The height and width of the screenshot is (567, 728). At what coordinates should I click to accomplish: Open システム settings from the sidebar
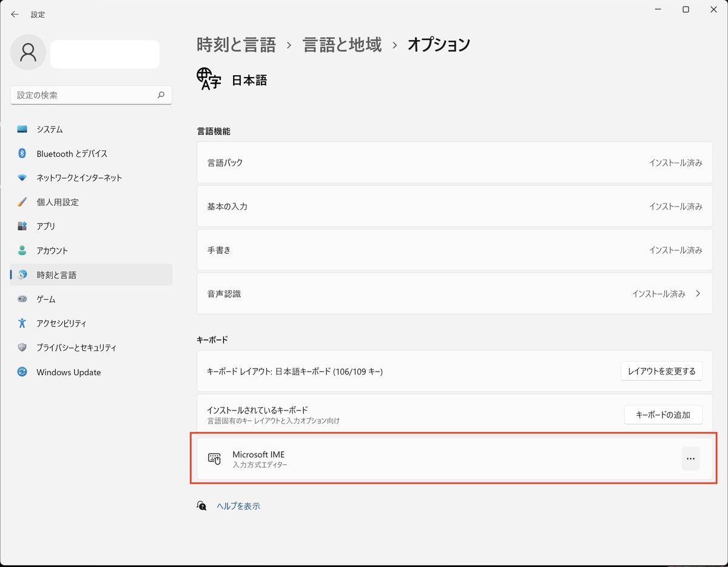49,129
